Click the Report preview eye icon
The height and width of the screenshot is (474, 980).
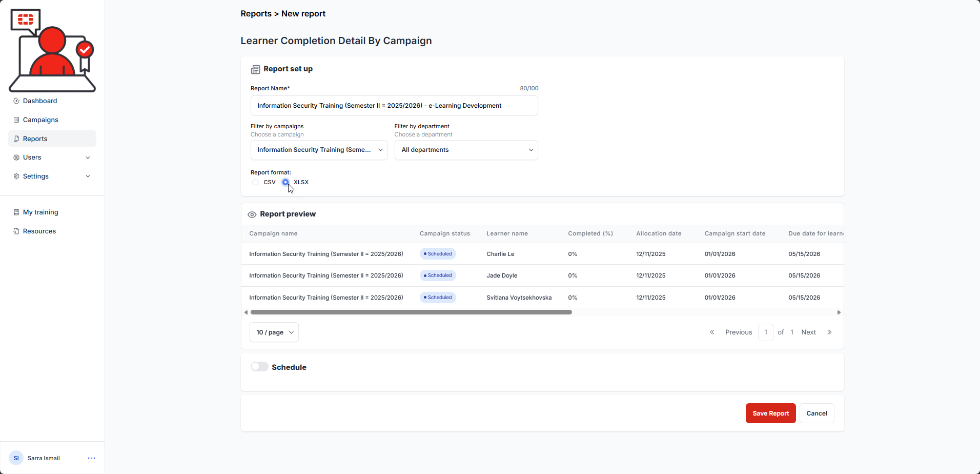252,214
